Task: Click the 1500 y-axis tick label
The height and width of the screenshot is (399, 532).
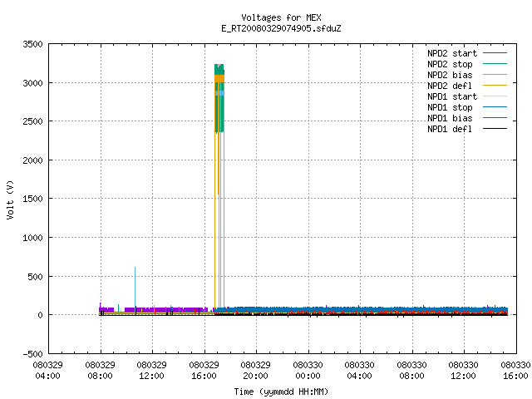Action: [32, 199]
